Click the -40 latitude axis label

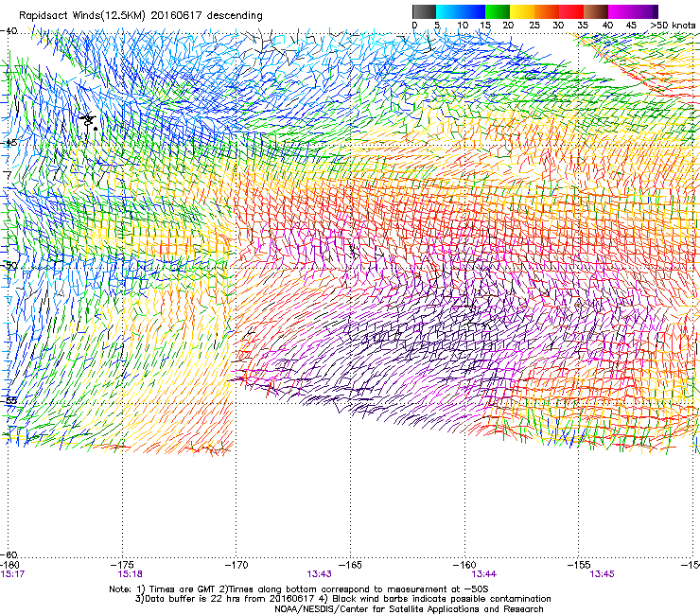tap(9, 31)
